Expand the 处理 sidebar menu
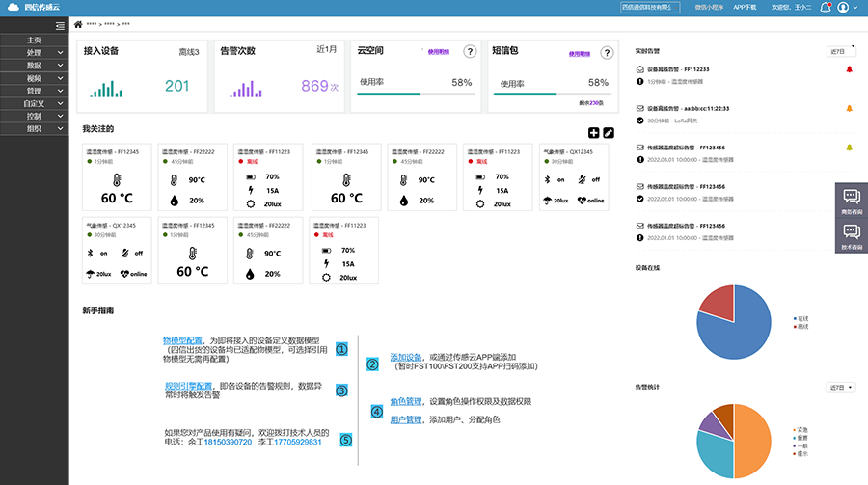Screen dimensions: 868x485 pyautogui.click(x=35, y=52)
